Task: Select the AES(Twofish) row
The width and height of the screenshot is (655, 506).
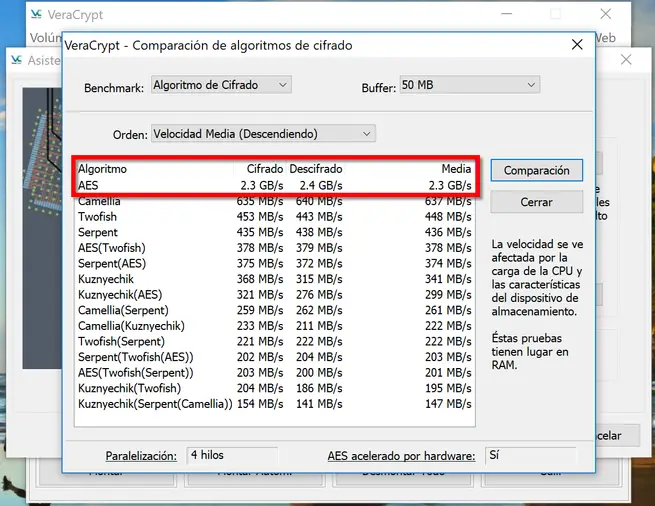Action: coord(274,248)
